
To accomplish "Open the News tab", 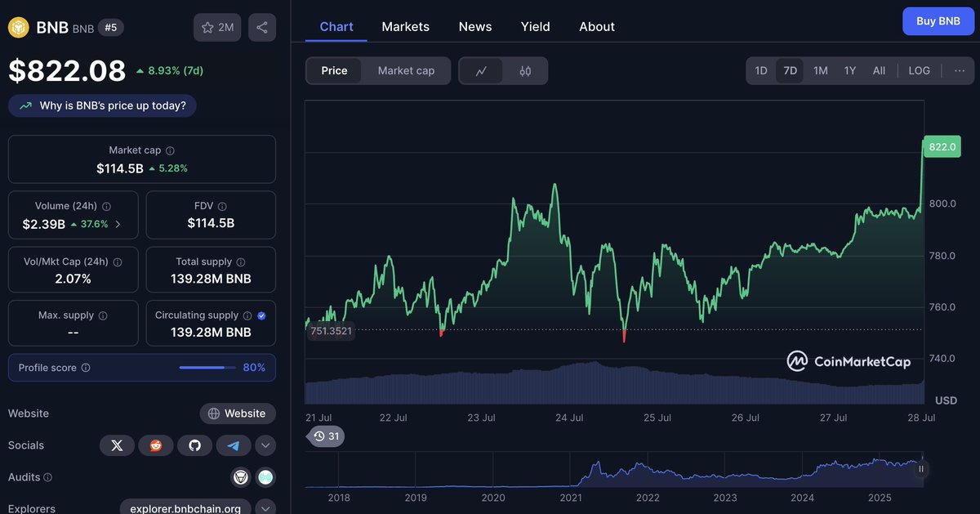I will coord(475,26).
